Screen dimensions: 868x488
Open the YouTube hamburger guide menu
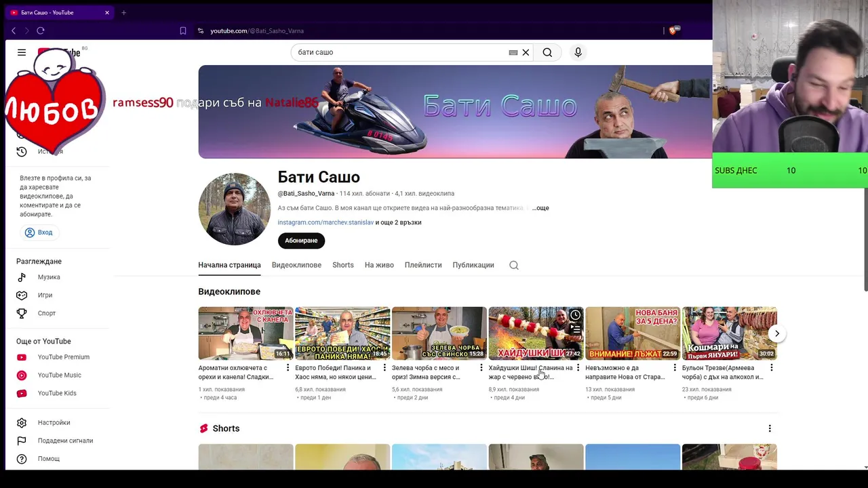click(x=22, y=52)
